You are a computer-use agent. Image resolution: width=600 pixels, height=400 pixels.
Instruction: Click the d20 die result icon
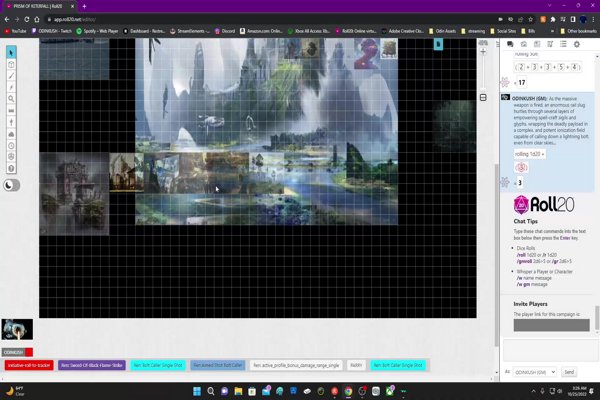[521, 167]
